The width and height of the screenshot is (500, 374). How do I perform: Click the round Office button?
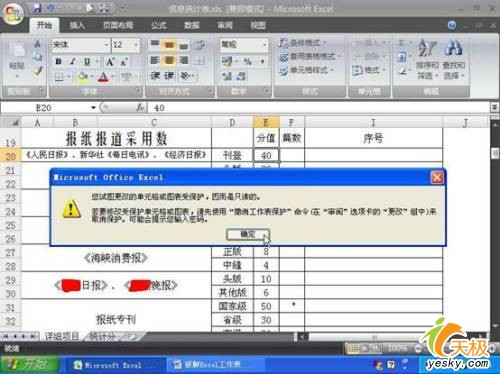13,13
